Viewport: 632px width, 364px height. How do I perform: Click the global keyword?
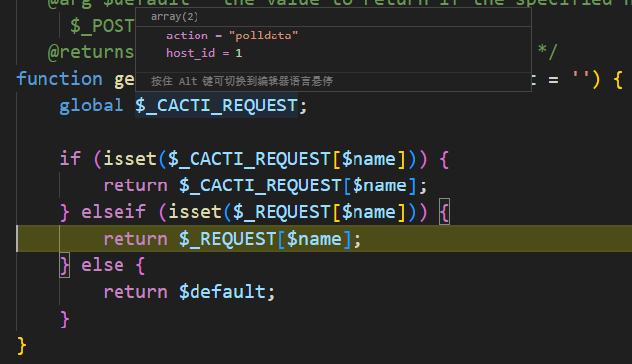(91, 106)
